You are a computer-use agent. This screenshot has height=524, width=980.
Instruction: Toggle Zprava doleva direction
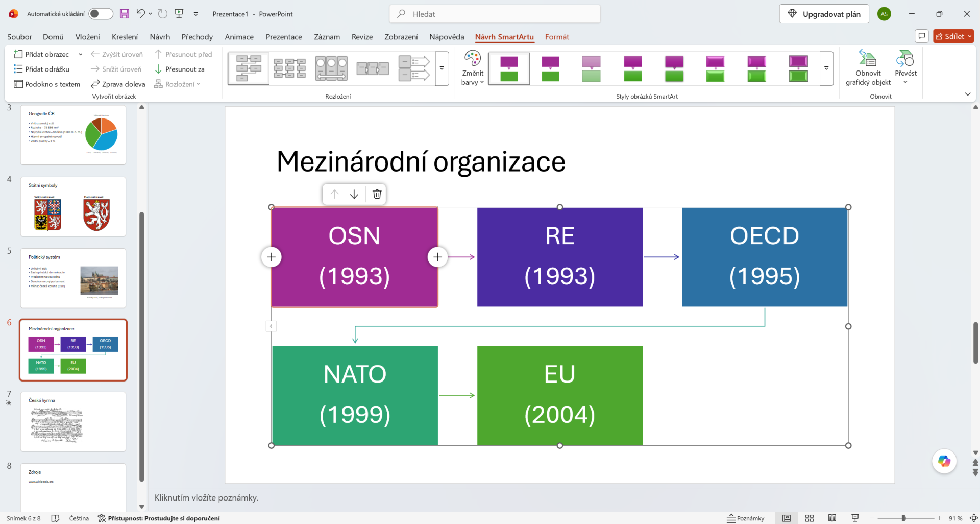point(118,84)
